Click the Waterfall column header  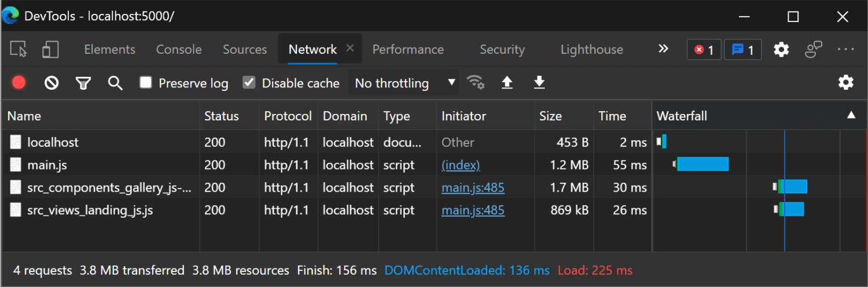click(x=759, y=116)
